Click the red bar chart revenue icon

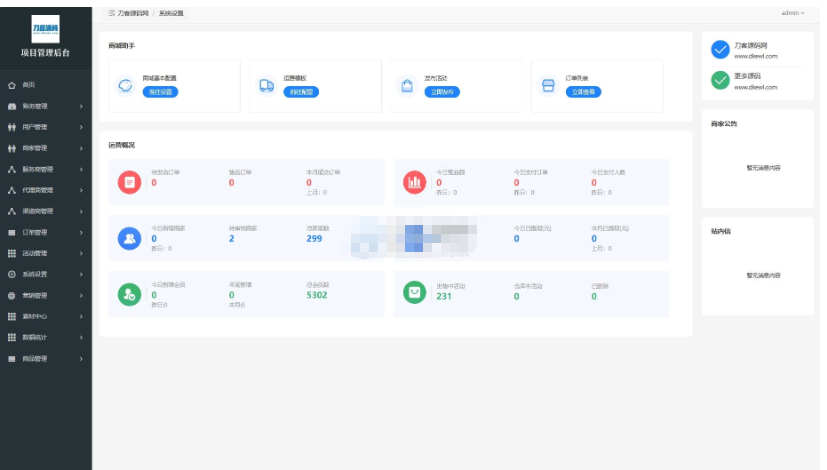click(414, 182)
